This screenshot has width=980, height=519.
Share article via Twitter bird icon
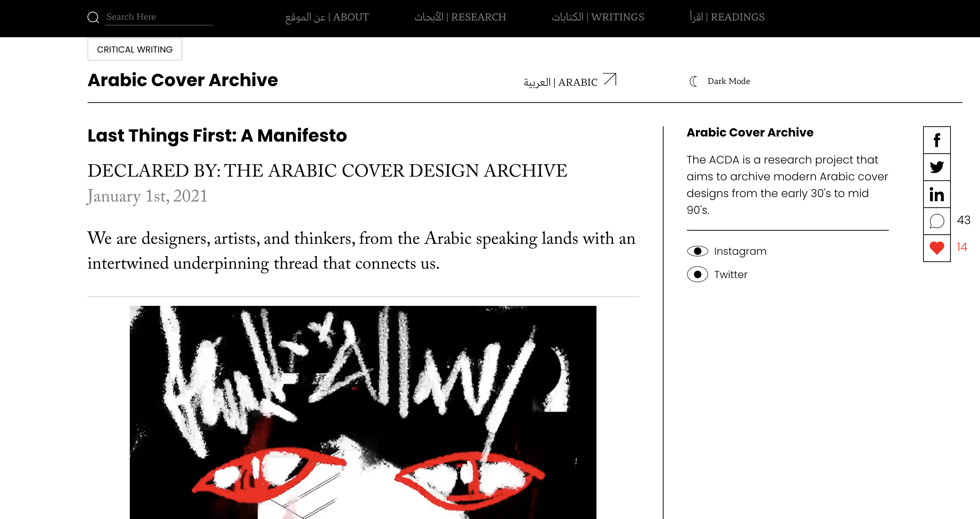coord(937,167)
